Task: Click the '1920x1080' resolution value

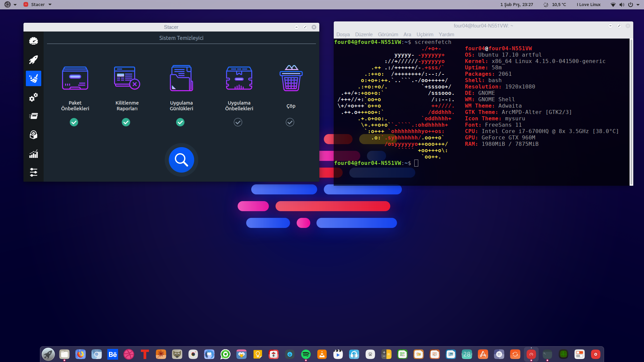Action: 520,87
